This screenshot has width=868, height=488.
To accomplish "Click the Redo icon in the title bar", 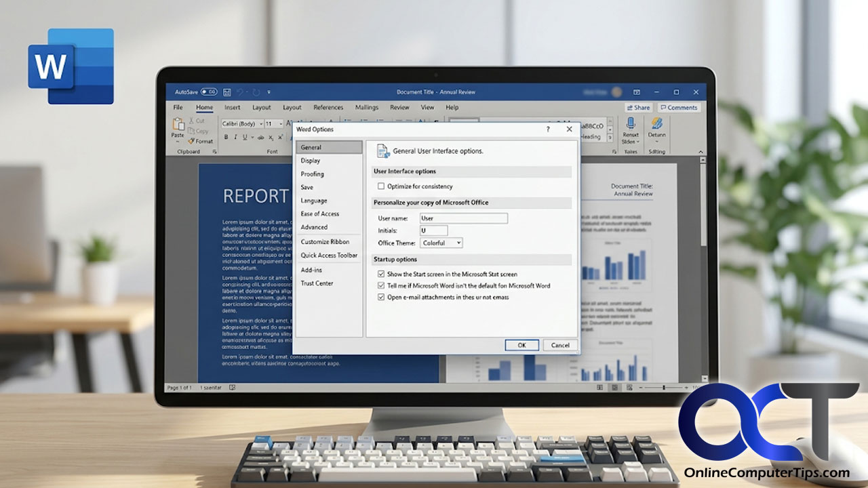I will pyautogui.click(x=256, y=91).
